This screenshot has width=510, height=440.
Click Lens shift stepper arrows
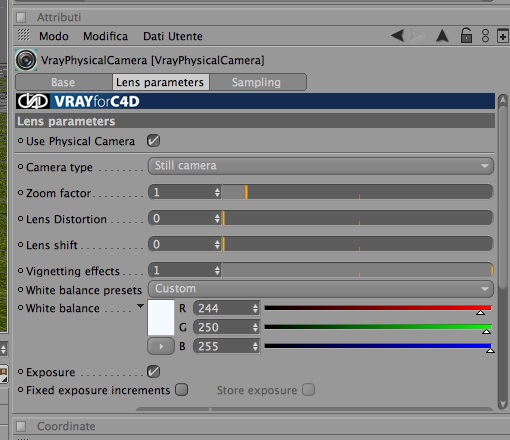pyautogui.click(x=217, y=244)
